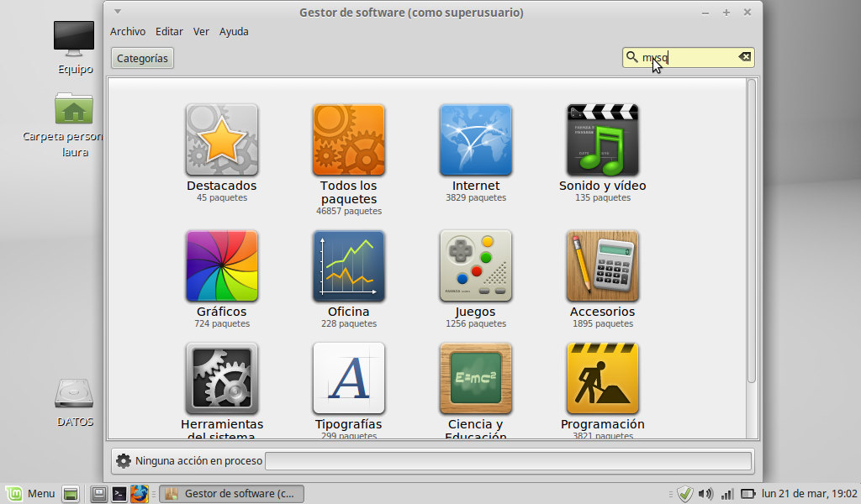861x504 pixels.
Task: Launch Firefox from the taskbar
Action: point(140,494)
